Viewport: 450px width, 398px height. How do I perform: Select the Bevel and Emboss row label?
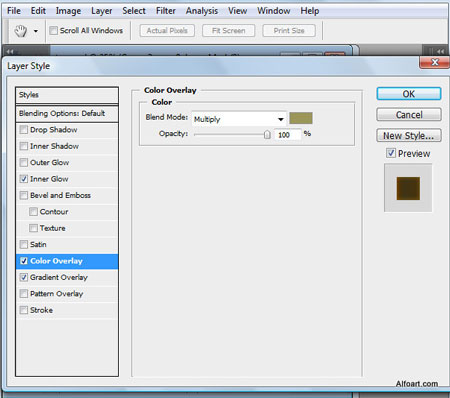tap(60, 195)
